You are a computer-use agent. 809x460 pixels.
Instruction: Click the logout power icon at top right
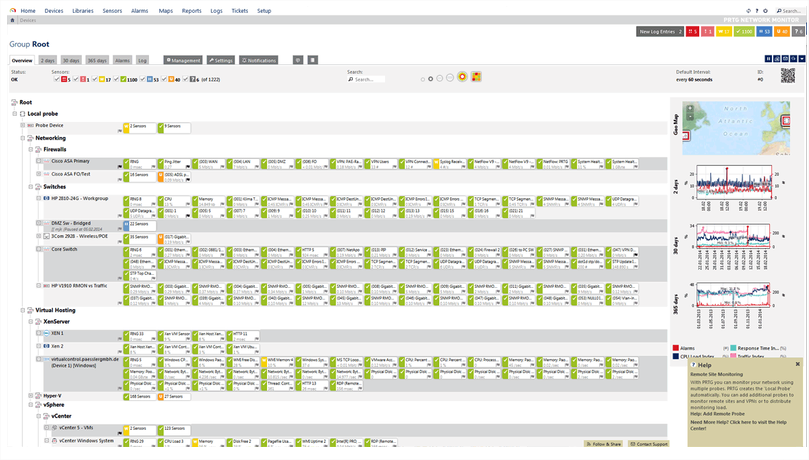click(x=765, y=10)
